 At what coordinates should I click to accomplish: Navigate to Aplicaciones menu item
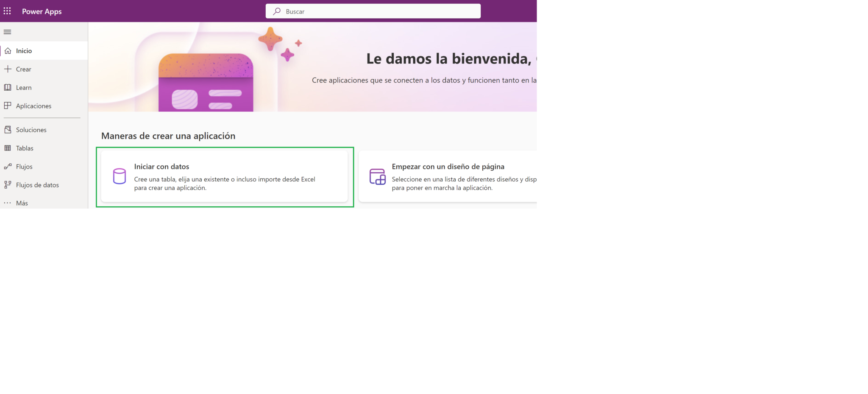coord(33,106)
